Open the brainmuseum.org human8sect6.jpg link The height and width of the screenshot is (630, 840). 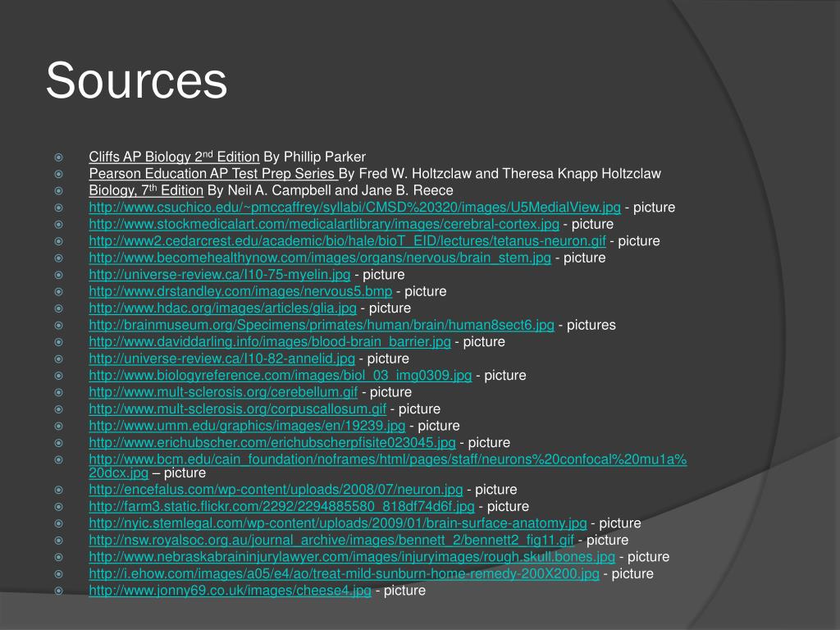click(x=322, y=325)
